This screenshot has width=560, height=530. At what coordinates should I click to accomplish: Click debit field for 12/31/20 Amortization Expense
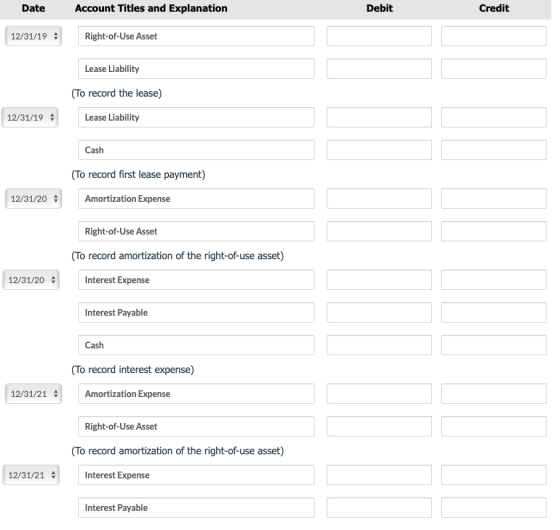coord(379,199)
